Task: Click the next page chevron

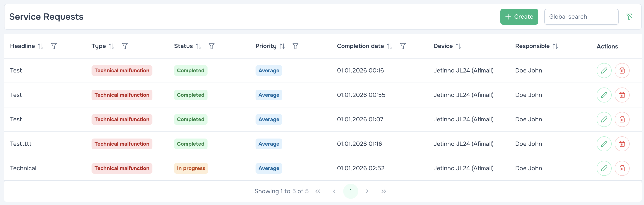Action: [x=367, y=191]
